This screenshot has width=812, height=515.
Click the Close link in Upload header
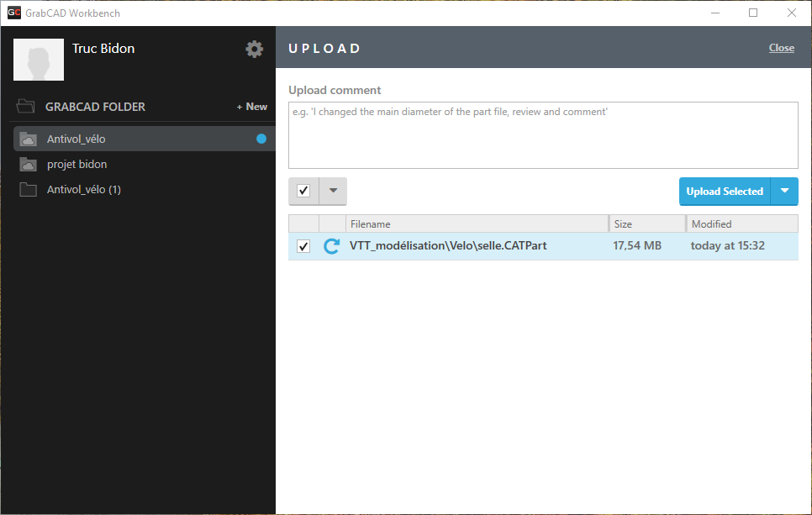[x=782, y=48]
